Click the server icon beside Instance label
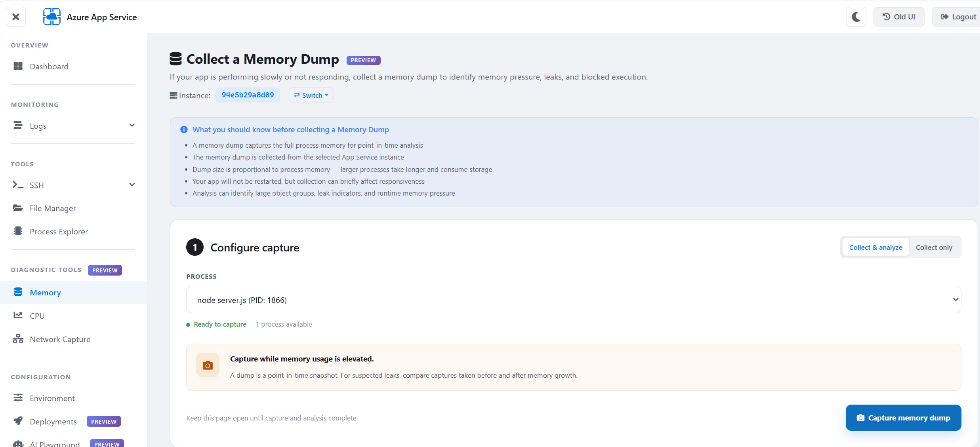This screenshot has height=447, width=980. pos(174,95)
